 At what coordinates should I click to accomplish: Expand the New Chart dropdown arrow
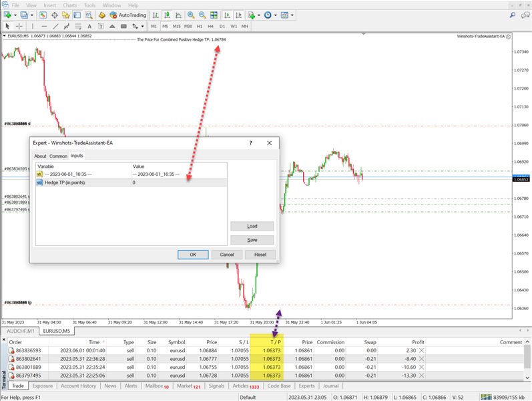click(15, 15)
